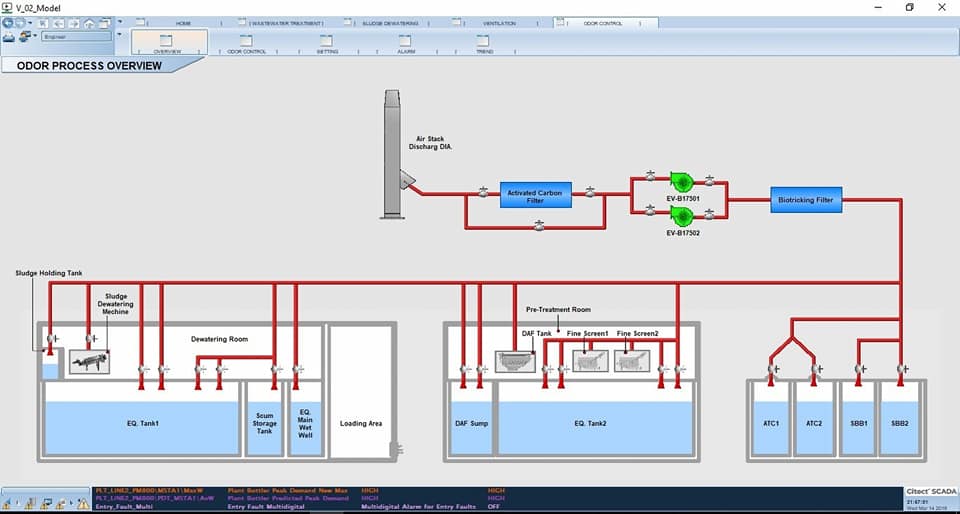Image resolution: width=960 pixels, height=514 pixels.
Task: Click the Loading Area room
Action: [x=361, y=392]
